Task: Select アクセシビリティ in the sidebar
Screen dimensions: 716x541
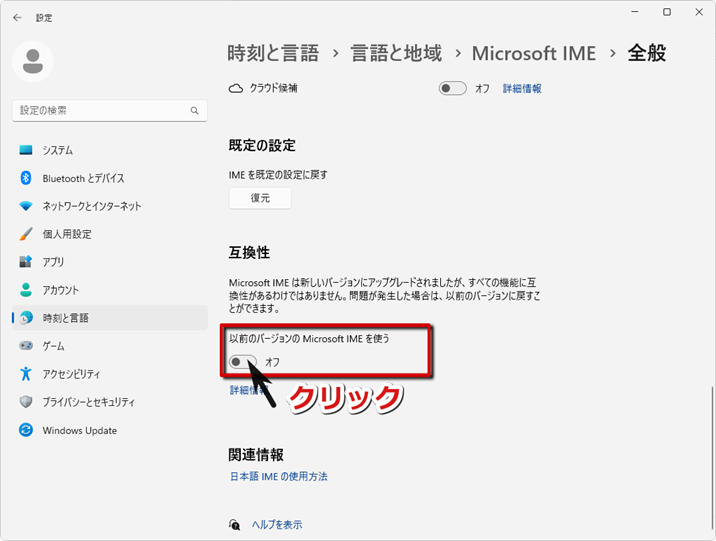Action: pos(110,373)
